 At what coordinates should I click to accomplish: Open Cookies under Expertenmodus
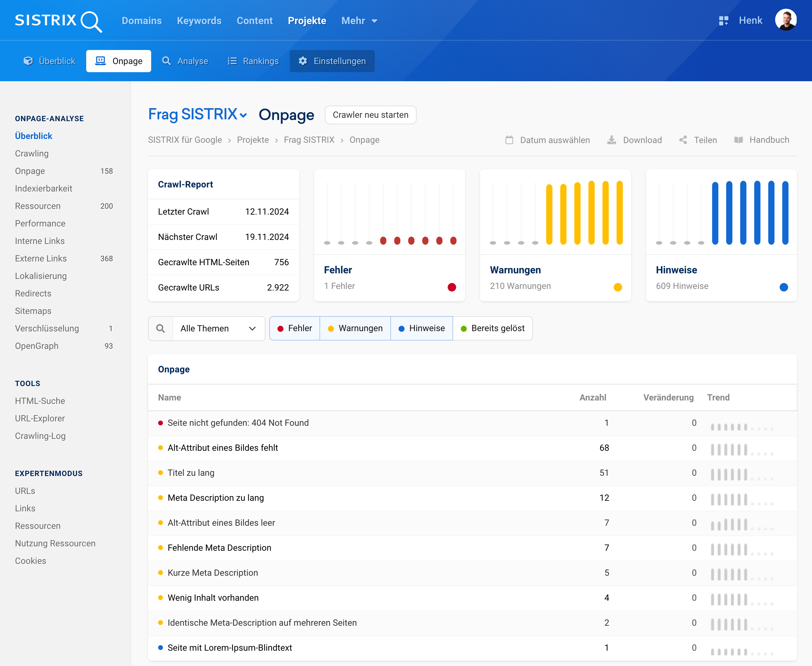(x=31, y=561)
